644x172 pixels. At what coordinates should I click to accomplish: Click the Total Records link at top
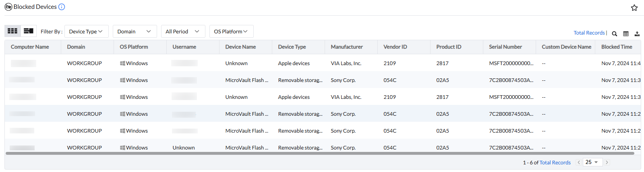point(589,33)
